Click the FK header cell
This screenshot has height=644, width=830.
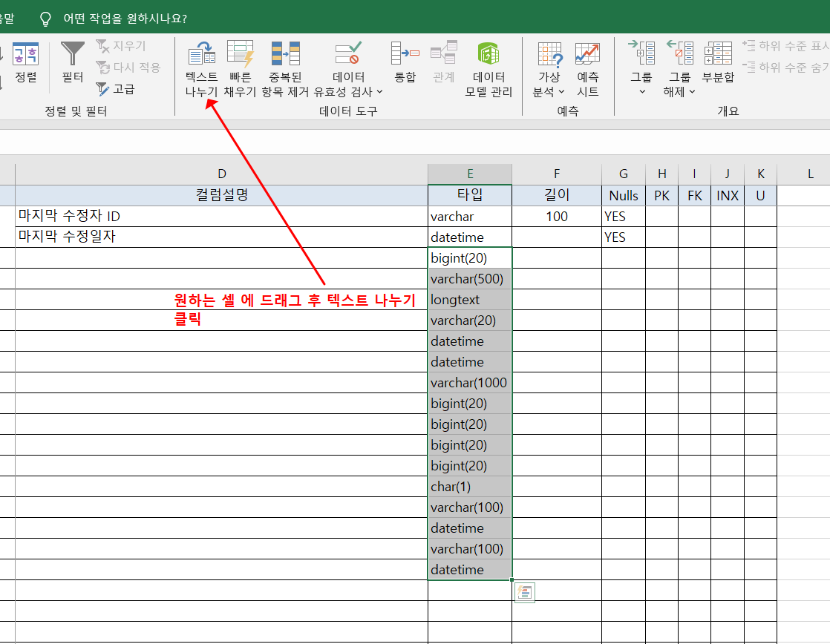(694, 195)
